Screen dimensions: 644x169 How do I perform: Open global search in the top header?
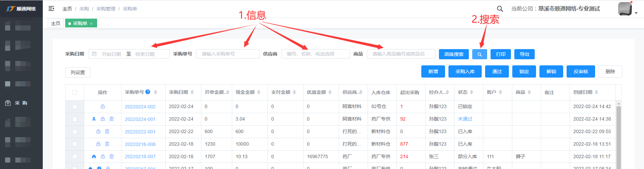(x=500, y=9)
